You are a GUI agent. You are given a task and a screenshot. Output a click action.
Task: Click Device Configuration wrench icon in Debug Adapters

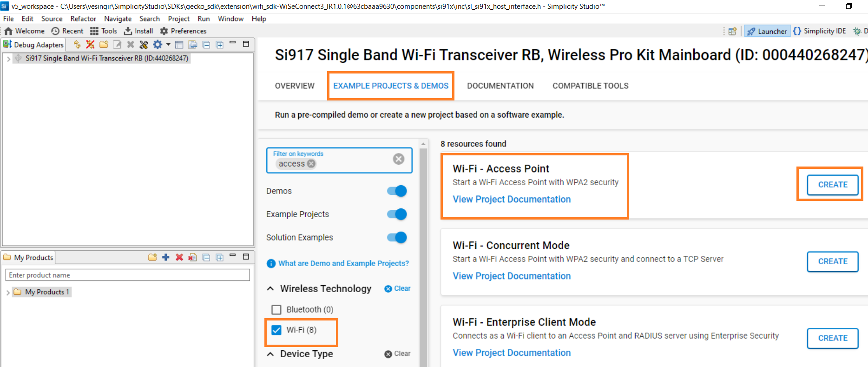144,45
